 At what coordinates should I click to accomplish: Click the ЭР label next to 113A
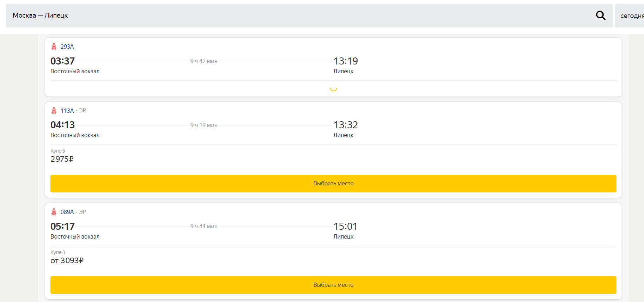(x=83, y=111)
